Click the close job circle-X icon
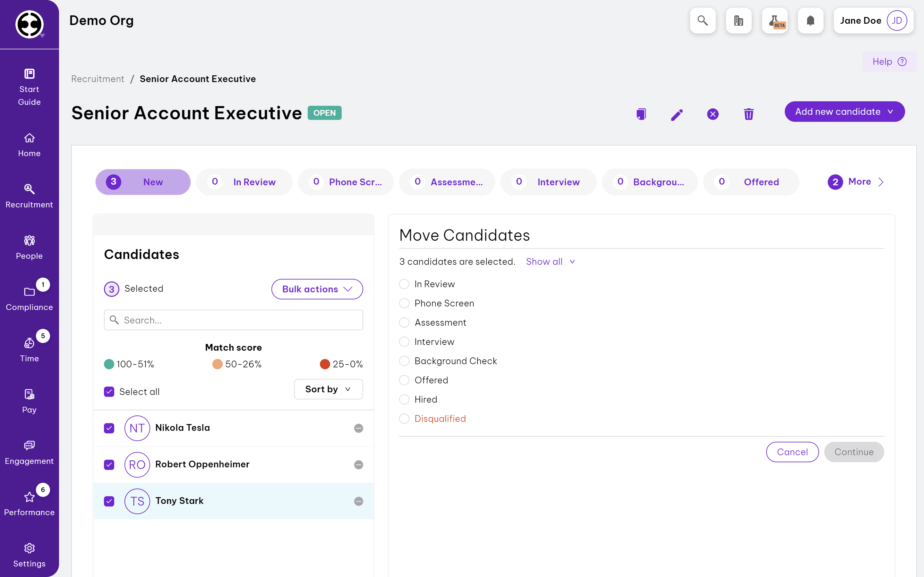The width and height of the screenshot is (924, 577). [713, 114]
